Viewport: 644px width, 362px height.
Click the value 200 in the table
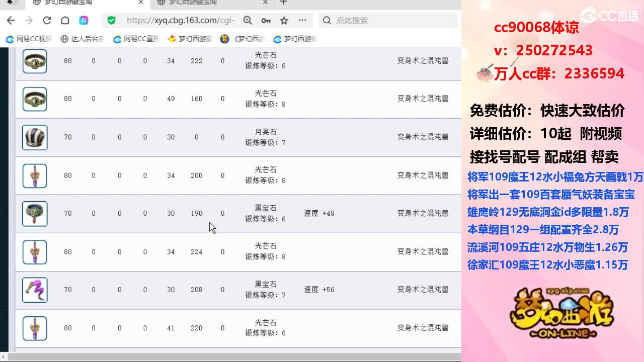point(196,175)
